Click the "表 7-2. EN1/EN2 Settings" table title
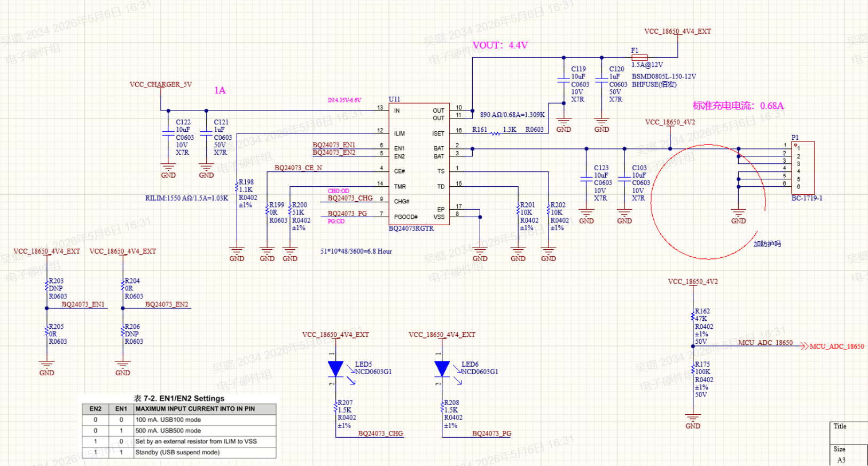Viewport: 868px width, 466px height. (179, 398)
